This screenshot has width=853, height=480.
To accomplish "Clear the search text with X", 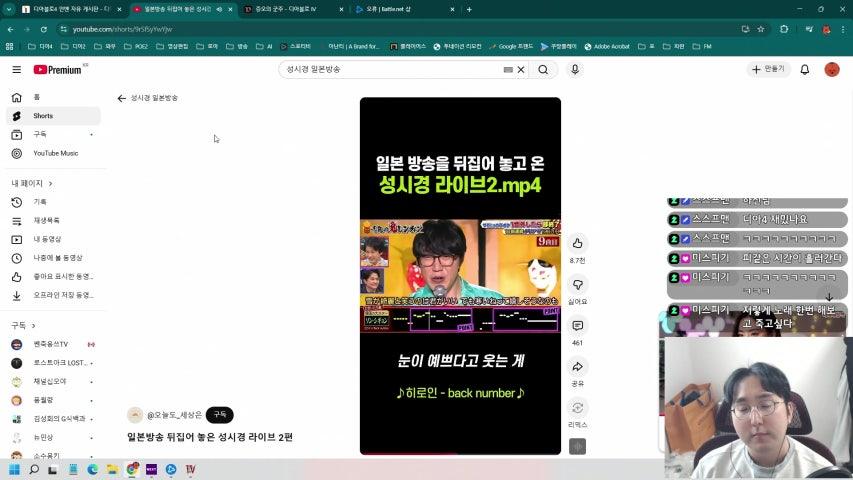I will [521, 70].
